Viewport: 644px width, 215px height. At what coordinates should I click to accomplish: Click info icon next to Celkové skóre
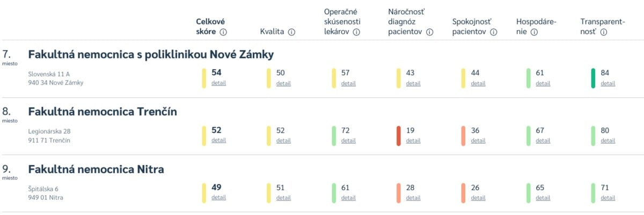[x=223, y=32]
